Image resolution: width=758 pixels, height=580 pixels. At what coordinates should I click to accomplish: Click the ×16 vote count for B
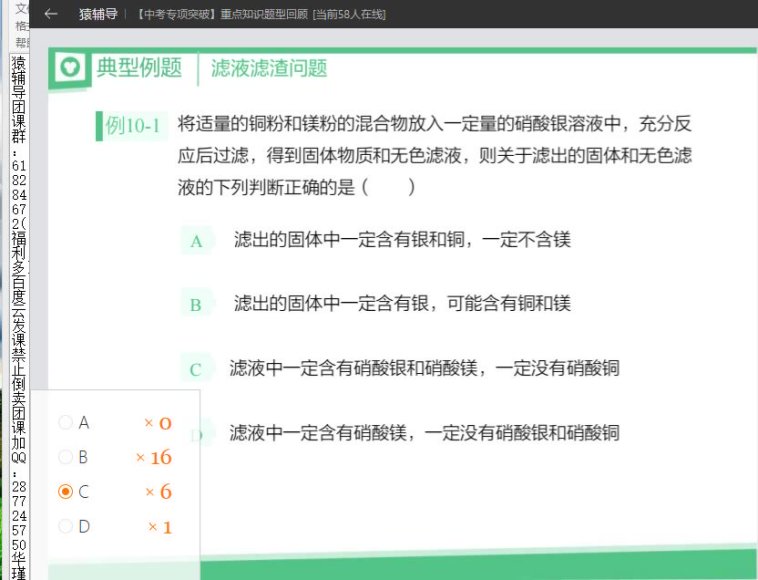tap(154, 458)
